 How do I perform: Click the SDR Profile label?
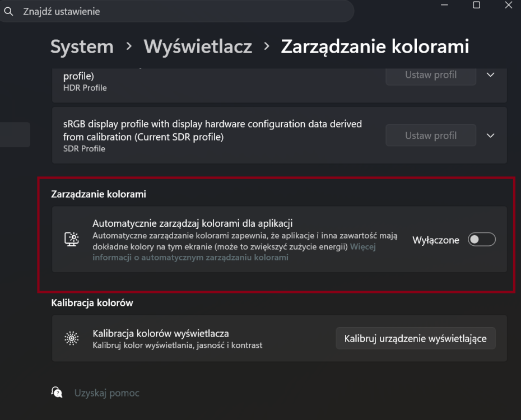[84, 149]
